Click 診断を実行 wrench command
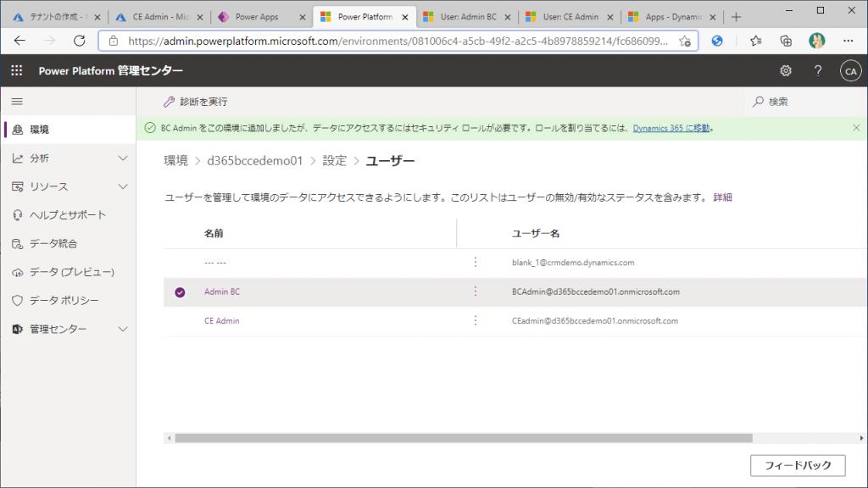Screen dimensions: 868x488 (196, 102)
